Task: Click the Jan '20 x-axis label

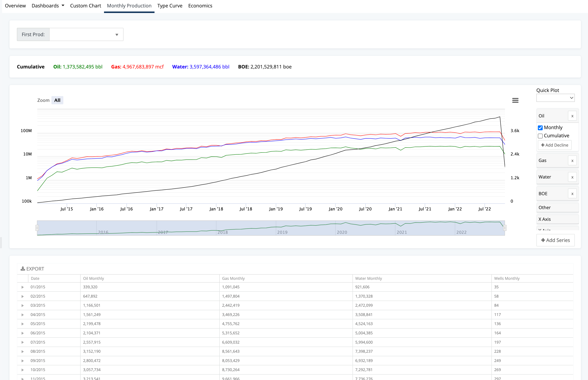Action: [x=335, y=209]
